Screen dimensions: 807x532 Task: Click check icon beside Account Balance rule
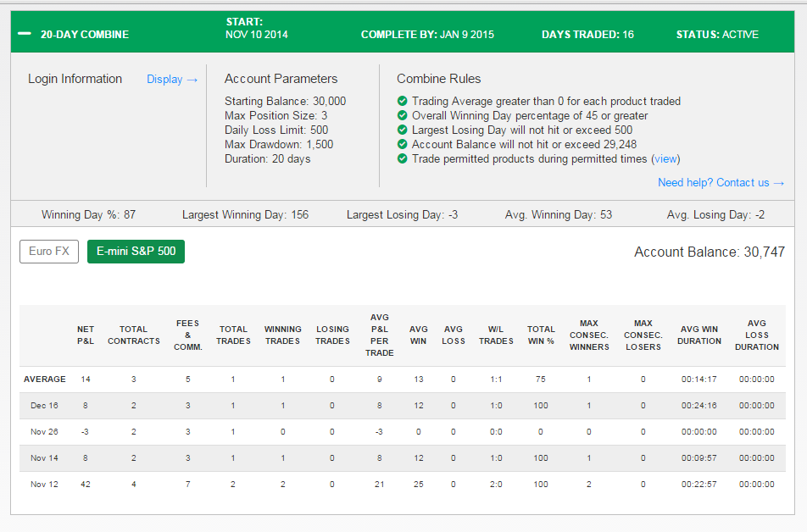(x=403, y=144)
